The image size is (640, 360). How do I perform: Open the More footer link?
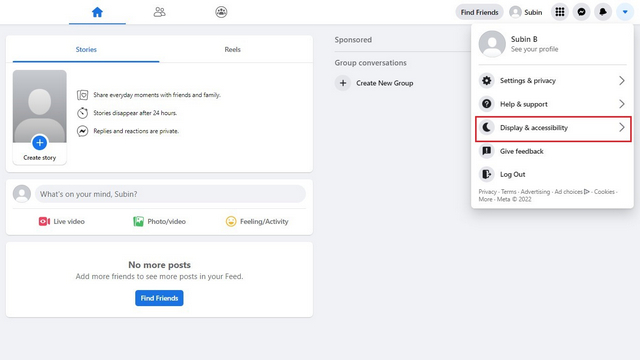pyautogui.click(x=485, y=200)
